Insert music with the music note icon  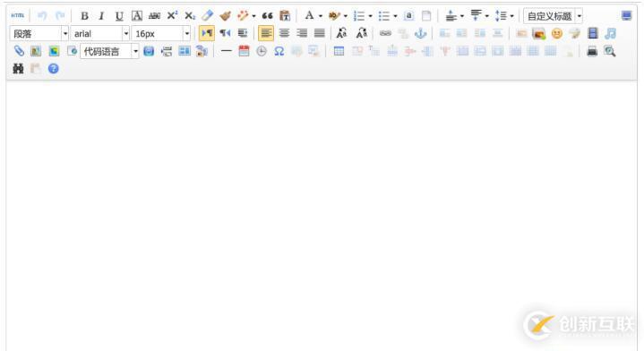(610, 33)
